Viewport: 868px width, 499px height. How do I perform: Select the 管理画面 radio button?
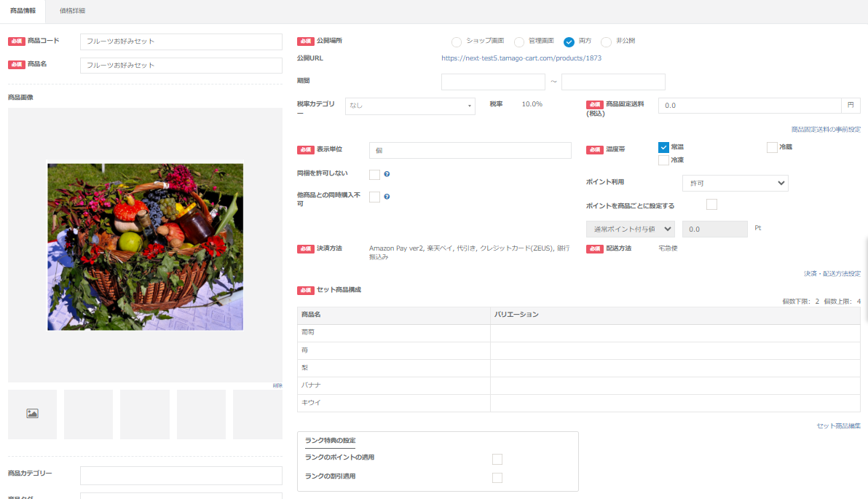click(518, 42)
